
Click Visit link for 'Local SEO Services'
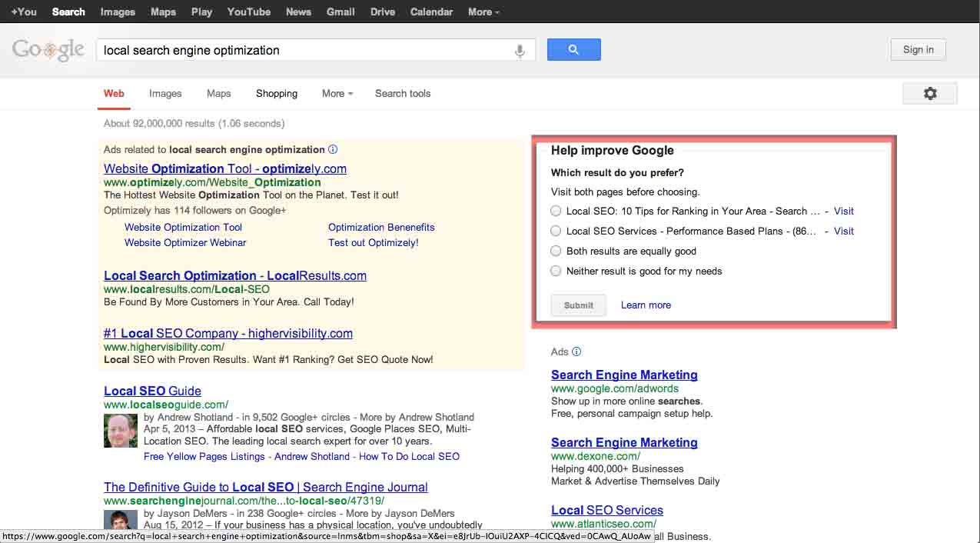tap(844, 231)
